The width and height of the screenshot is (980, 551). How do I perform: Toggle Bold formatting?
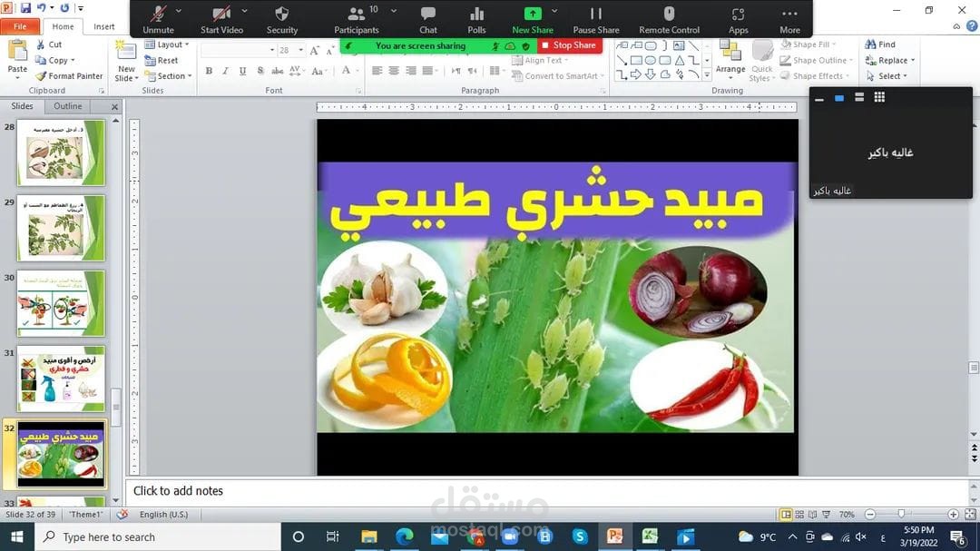pos(209,71)
